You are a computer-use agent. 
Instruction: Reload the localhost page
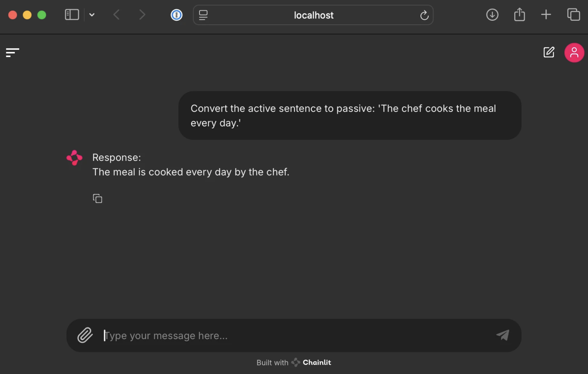click(424, 15)
